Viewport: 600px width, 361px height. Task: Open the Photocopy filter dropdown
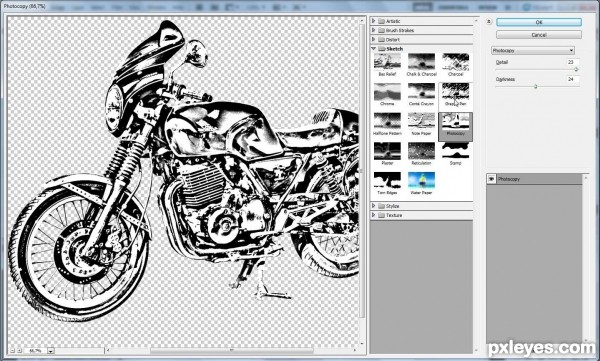coord(533,51)
